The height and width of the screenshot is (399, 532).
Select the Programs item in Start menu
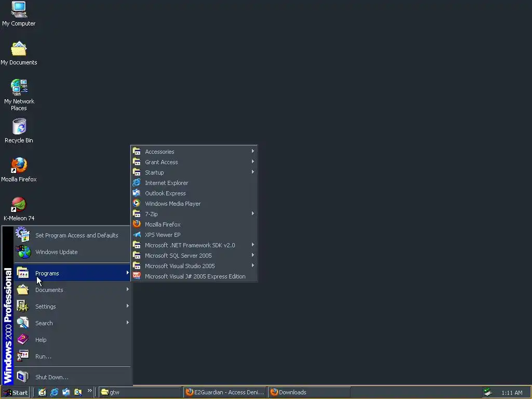pos(72,273)
